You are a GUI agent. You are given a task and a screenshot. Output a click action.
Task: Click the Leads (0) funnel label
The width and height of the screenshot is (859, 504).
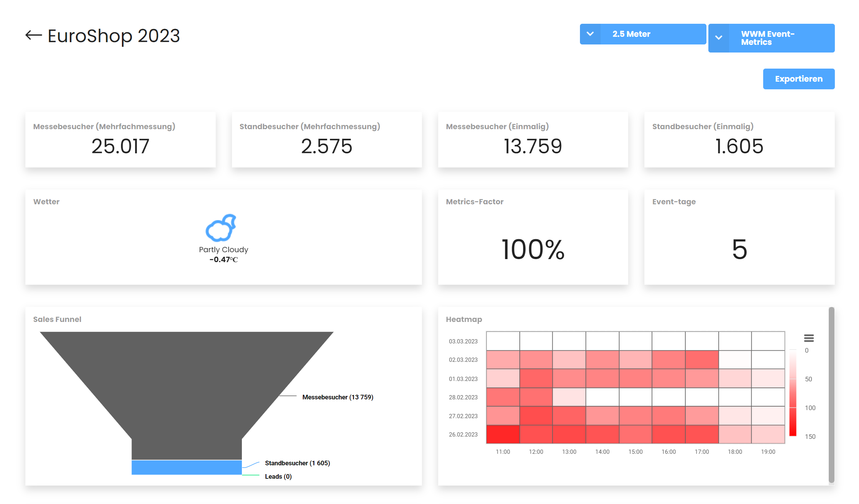point(278,476)
